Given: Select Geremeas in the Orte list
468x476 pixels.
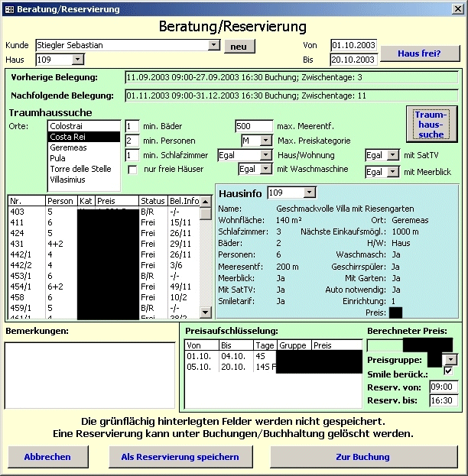Looking at the screenshot, I should pyautogui.click(x=84, y=147).
